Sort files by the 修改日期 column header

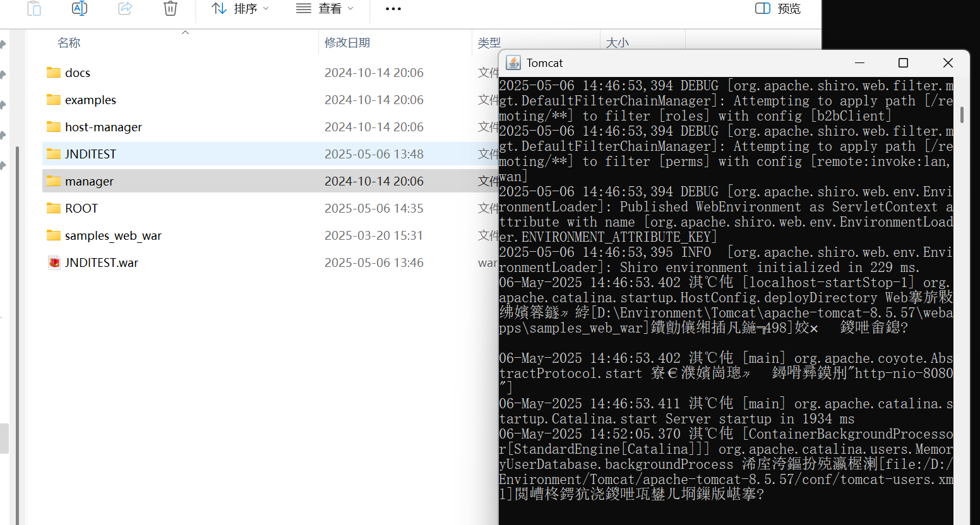coord(347,43)
